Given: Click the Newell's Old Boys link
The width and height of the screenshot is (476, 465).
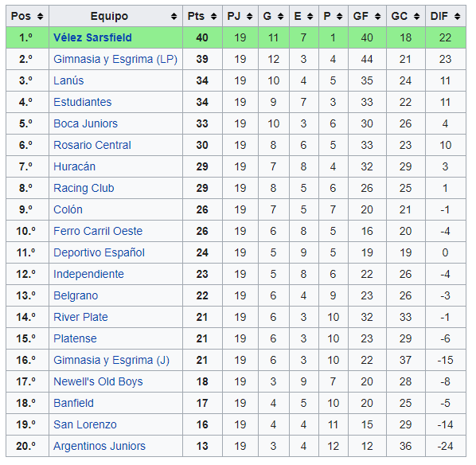Looking at the screenshot, I should pos(98,381).
